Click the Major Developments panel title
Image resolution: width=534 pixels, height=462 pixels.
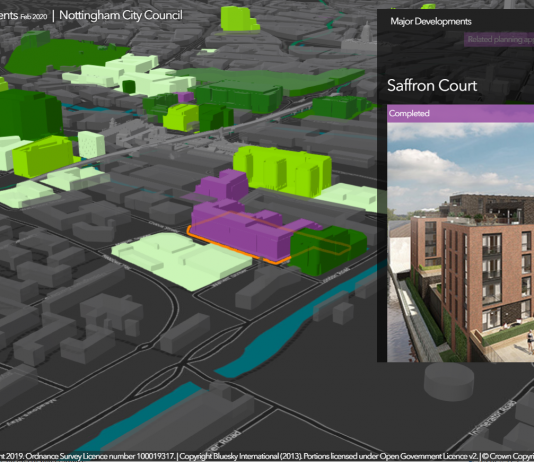pos(431,21)
